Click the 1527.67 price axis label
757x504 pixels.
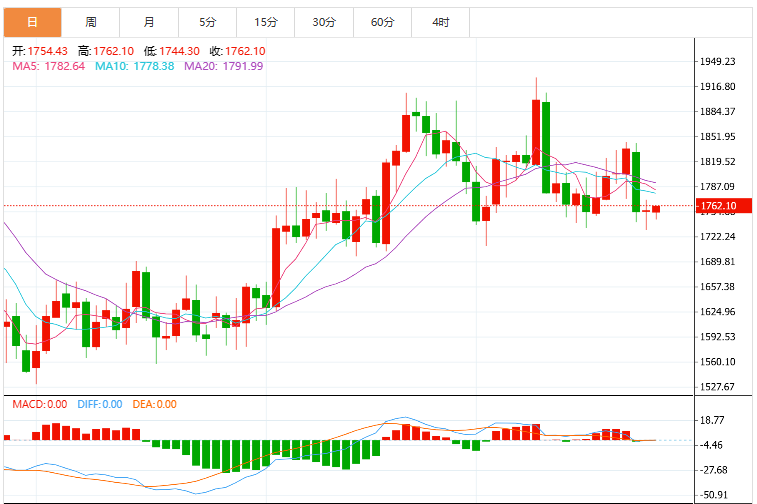click(718, 387)
